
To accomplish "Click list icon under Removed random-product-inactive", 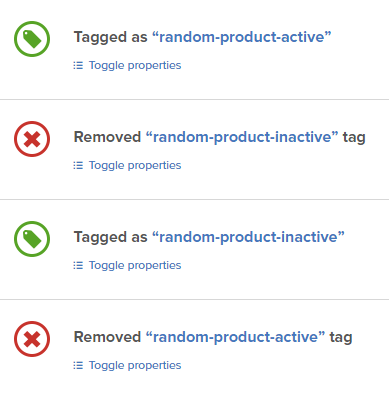I will click(x=78, y=165).
